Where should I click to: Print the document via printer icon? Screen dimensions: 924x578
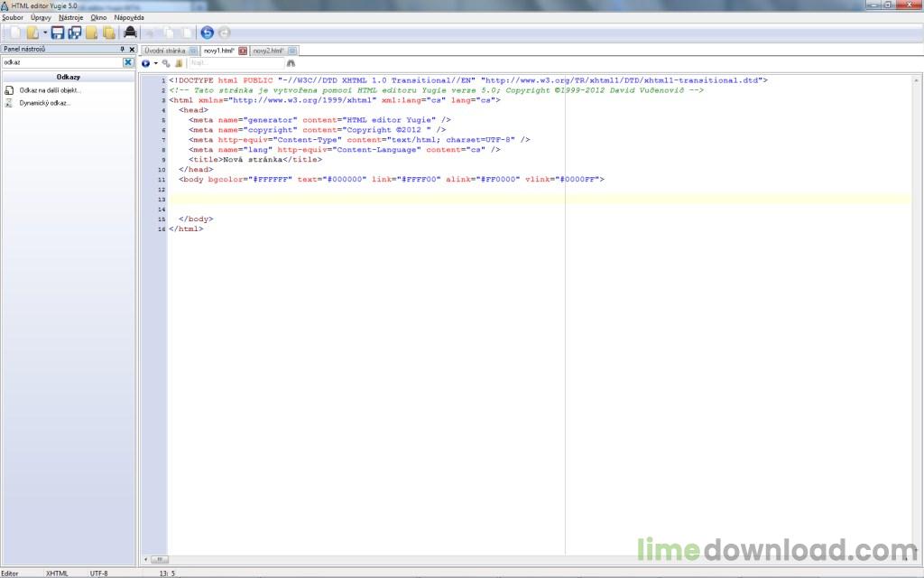coord(130,33)
